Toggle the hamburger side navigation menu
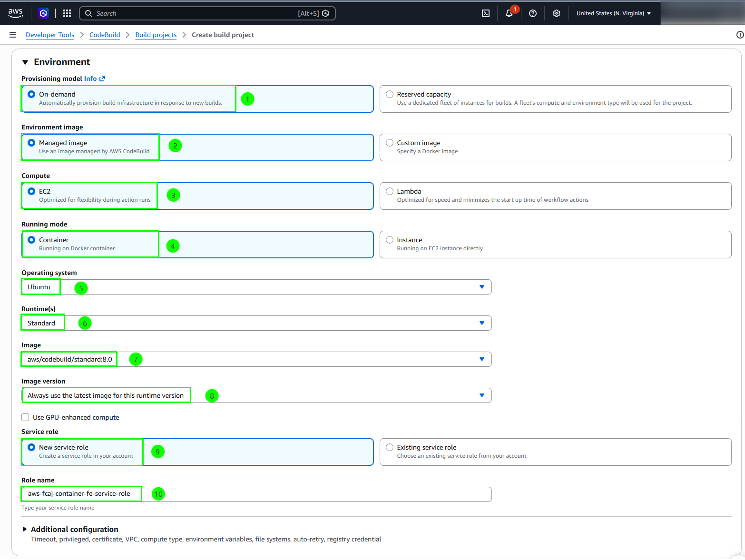This screenshot has width=745, height=560. [x=13, y=35]
